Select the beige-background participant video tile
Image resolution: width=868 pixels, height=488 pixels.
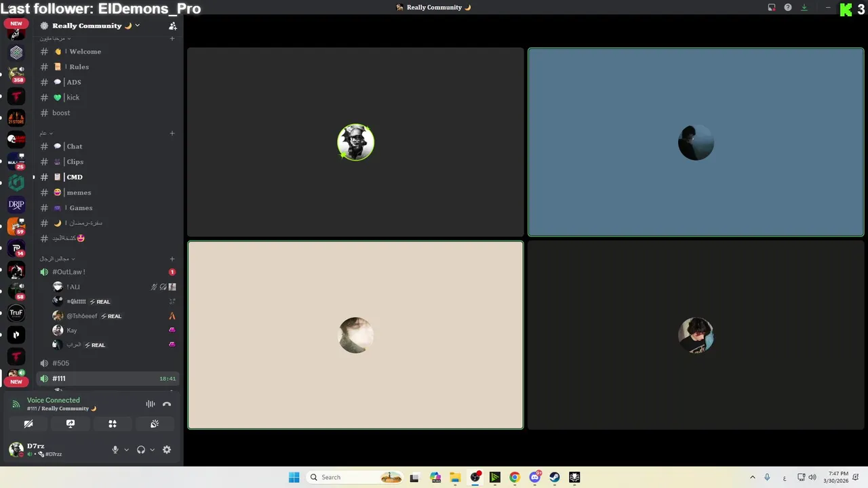(x=355, y=335)
